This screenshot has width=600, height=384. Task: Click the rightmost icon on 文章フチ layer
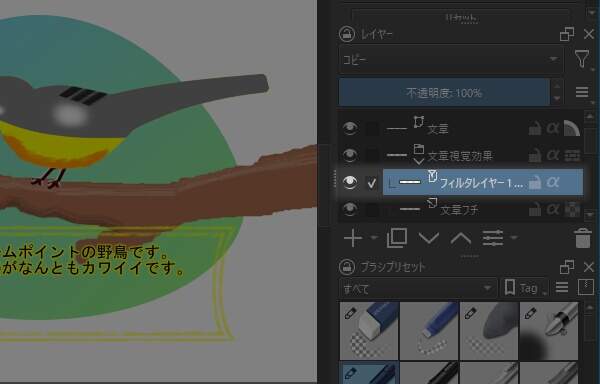pyautogui.click(x=573, y=210)
